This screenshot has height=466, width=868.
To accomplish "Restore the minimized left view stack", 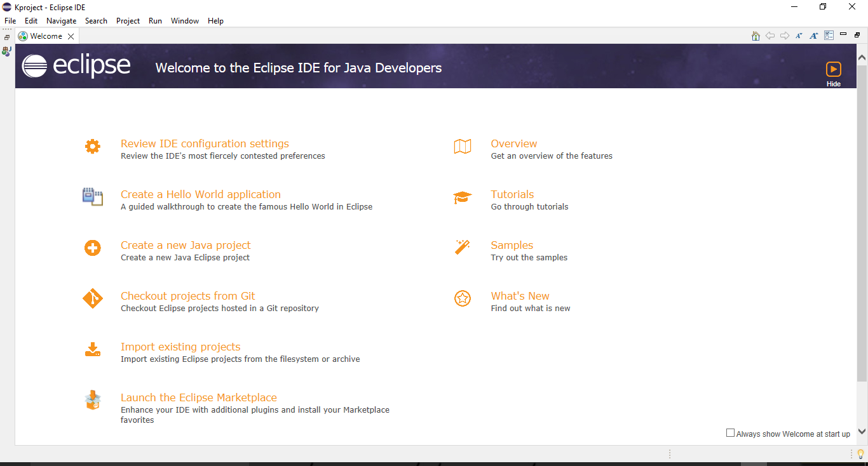I will point(7,37).
